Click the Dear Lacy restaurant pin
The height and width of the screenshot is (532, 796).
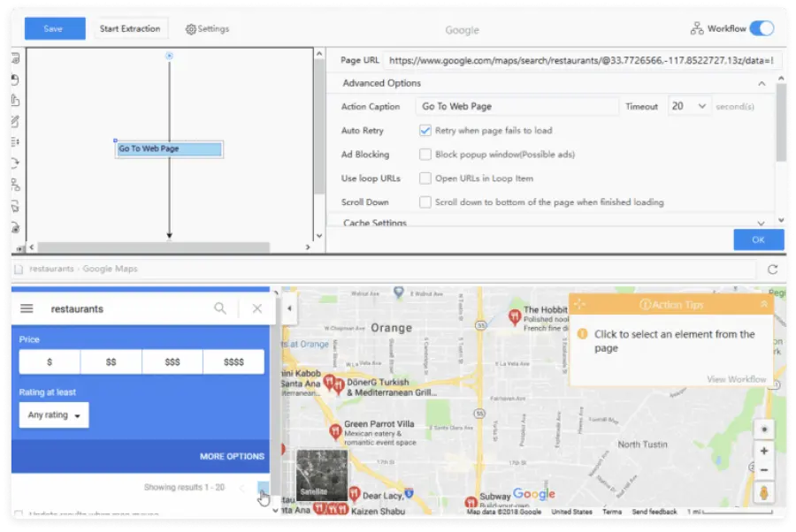coord(355,493)
